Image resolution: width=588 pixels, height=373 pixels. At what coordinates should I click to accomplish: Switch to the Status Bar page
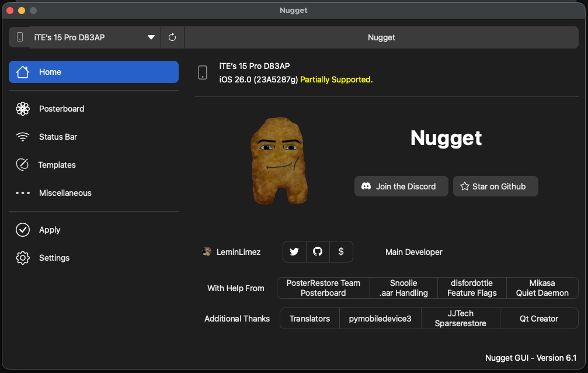[94, 137]
